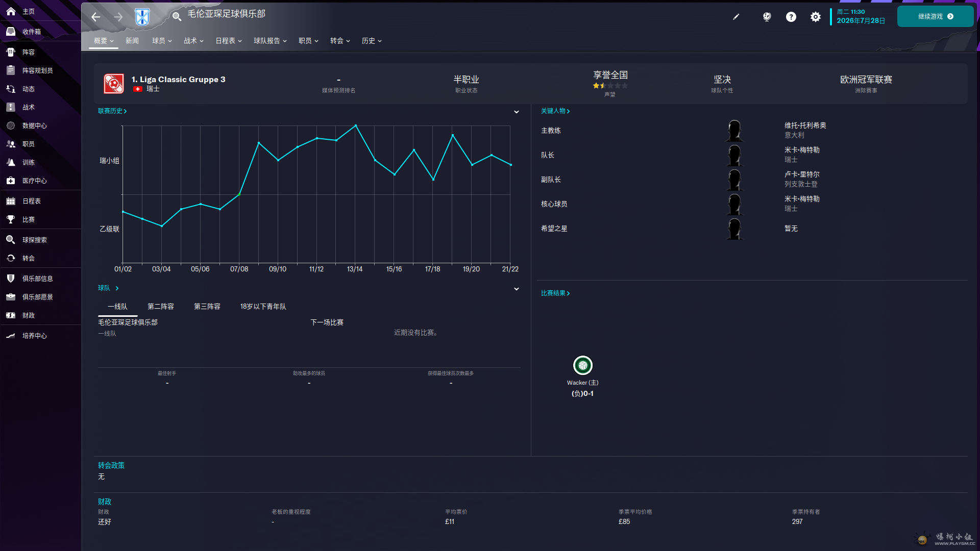Open the 主页 home icon in sidebar
980x551 pixels.
[x=11, y=11]
